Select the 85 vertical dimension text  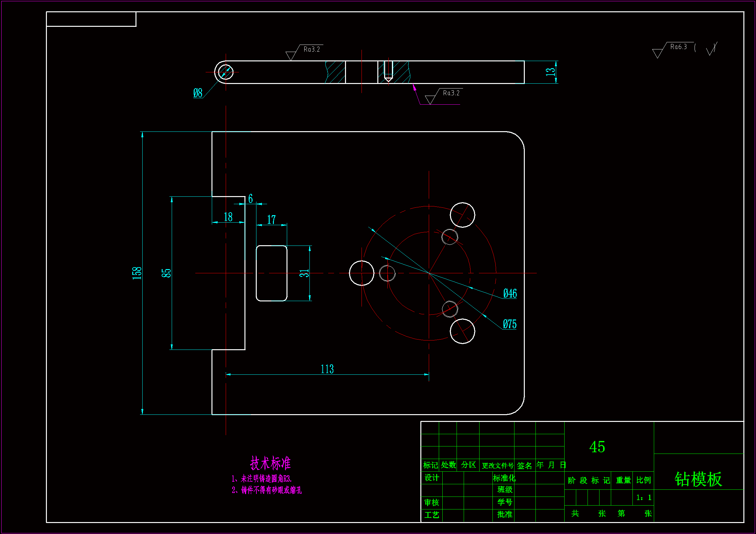[166, 273]
